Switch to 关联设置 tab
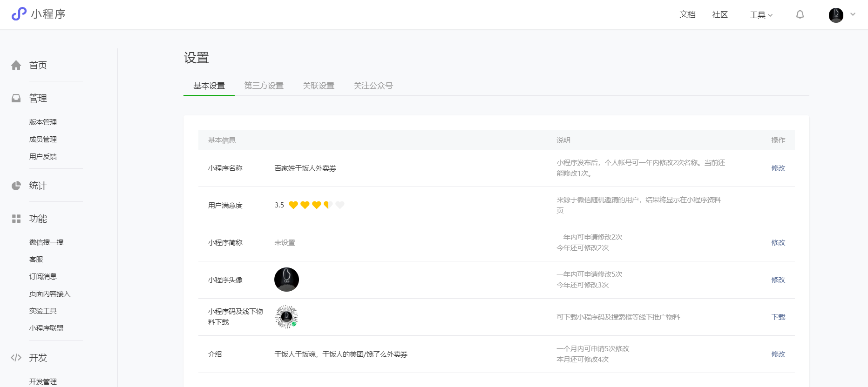Screen dimensions: 868x387 click(x=319, y=86)
